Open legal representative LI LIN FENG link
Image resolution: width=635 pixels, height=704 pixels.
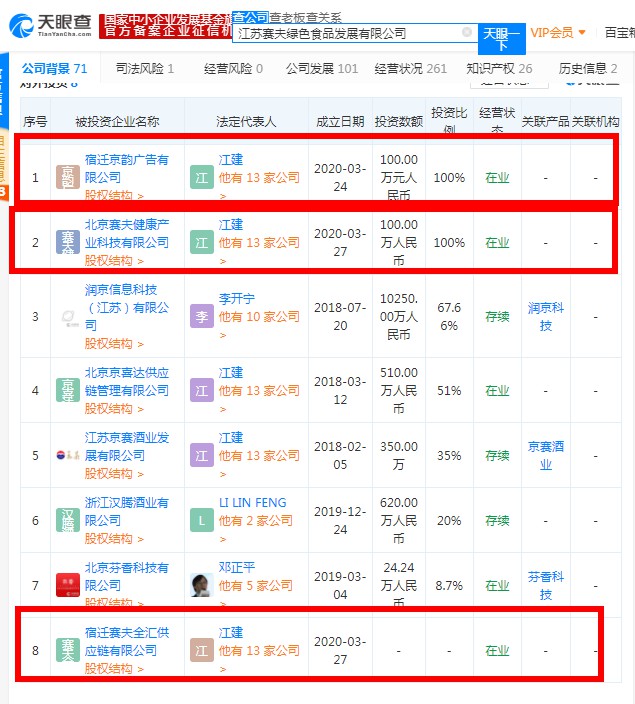click(x=252, y=502)
